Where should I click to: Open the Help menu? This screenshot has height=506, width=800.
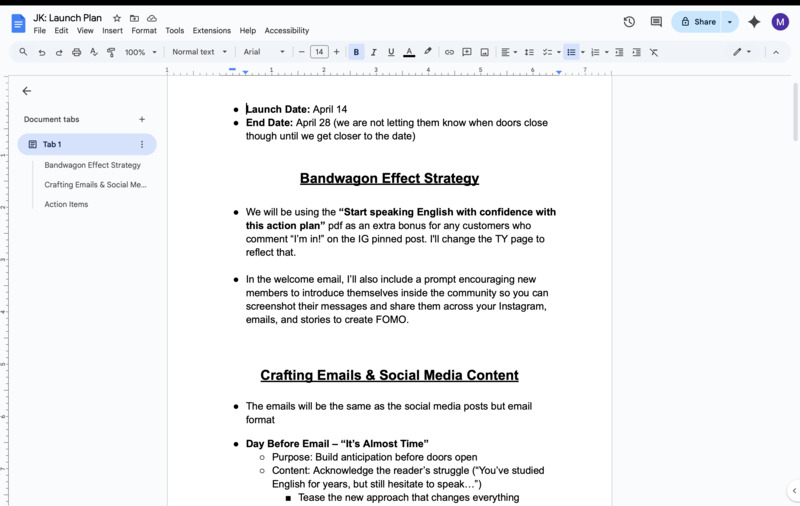point(247,31)
